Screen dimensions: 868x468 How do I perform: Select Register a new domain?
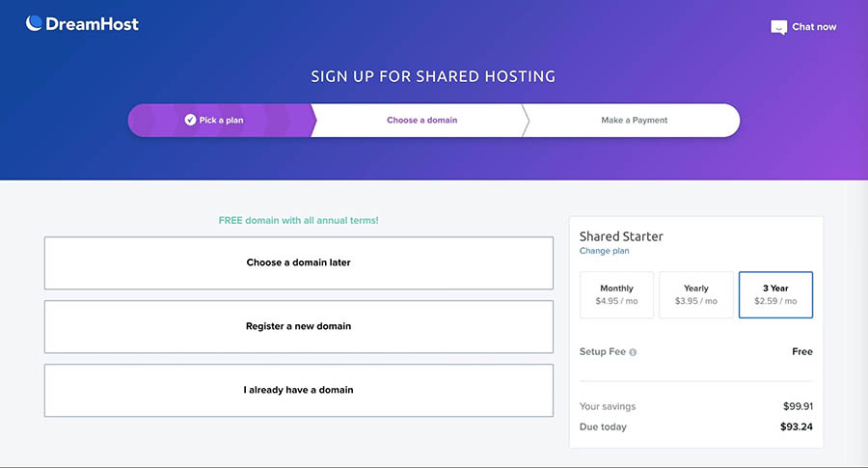298,326
